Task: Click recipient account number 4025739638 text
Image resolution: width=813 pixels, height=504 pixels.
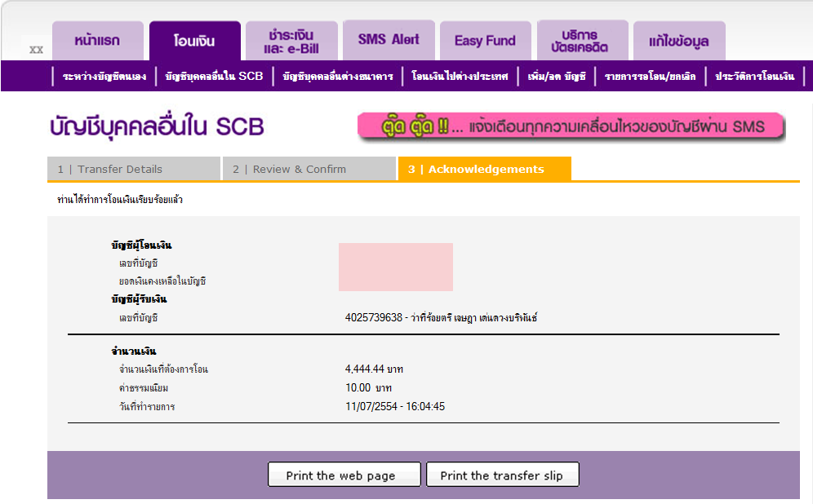Action: (374, 317)
